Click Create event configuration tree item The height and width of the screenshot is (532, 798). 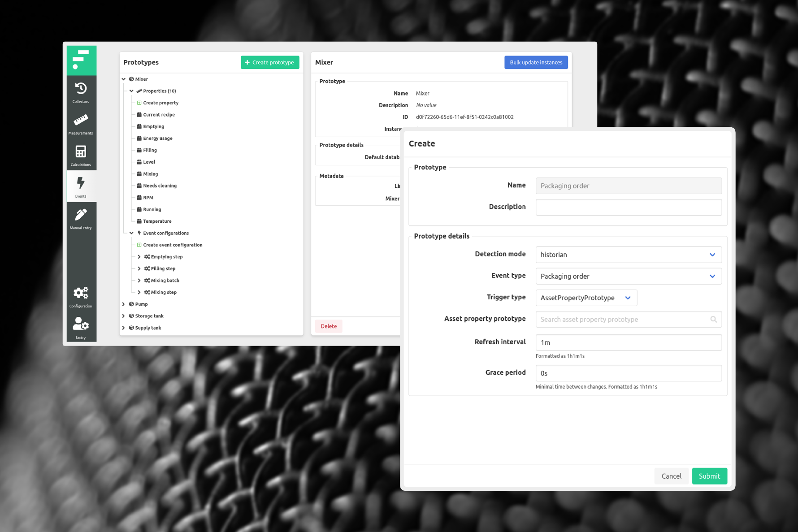point(173,245)
